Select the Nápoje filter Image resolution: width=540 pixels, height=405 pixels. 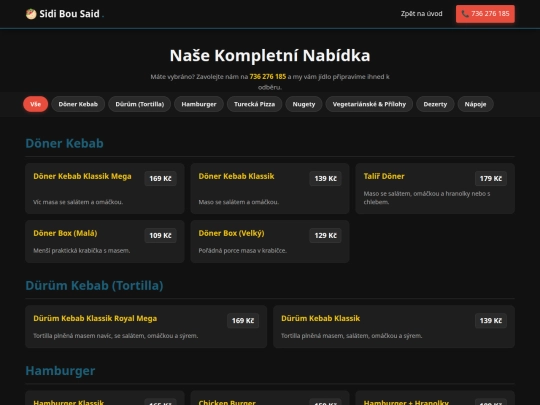pos(475,104)
